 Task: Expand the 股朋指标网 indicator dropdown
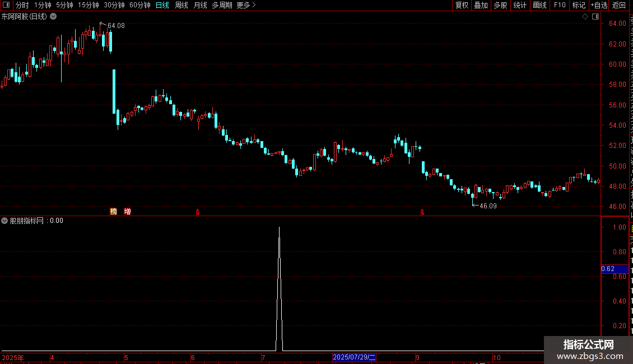(x=4, y=221)
